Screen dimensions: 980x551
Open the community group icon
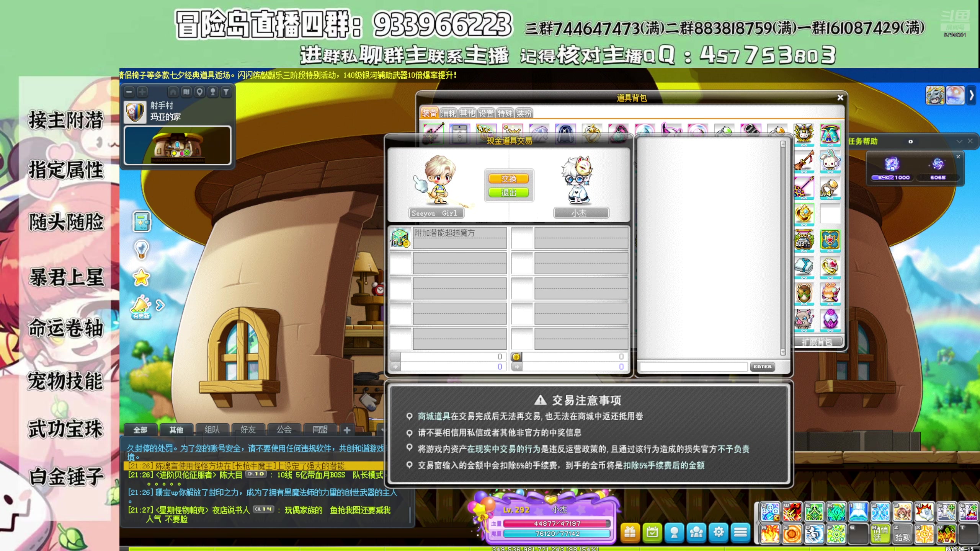coord(696,532)
